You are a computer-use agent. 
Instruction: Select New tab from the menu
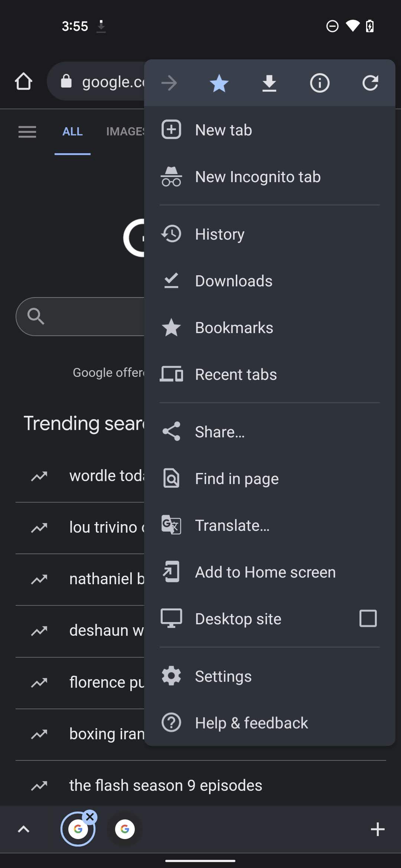tap(270, 130)
